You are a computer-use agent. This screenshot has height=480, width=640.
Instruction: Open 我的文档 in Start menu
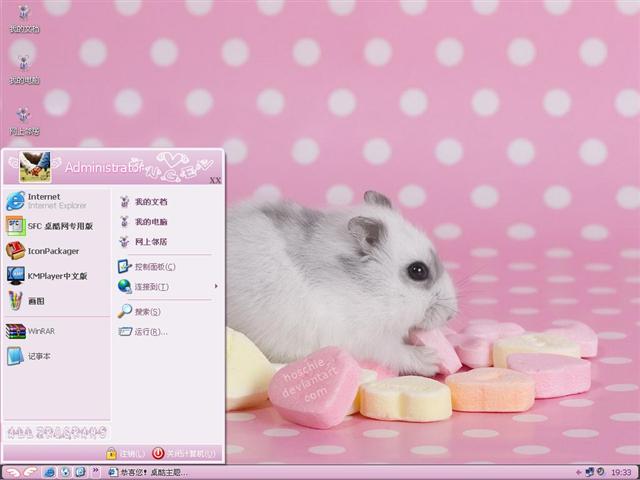(x=150, y=202)
